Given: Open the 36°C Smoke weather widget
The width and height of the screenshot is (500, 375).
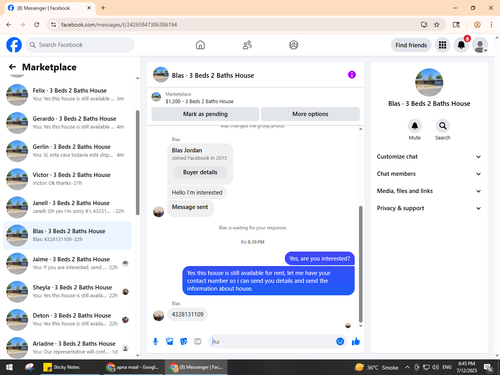Looking at the screenshot, I should [377, 367].
